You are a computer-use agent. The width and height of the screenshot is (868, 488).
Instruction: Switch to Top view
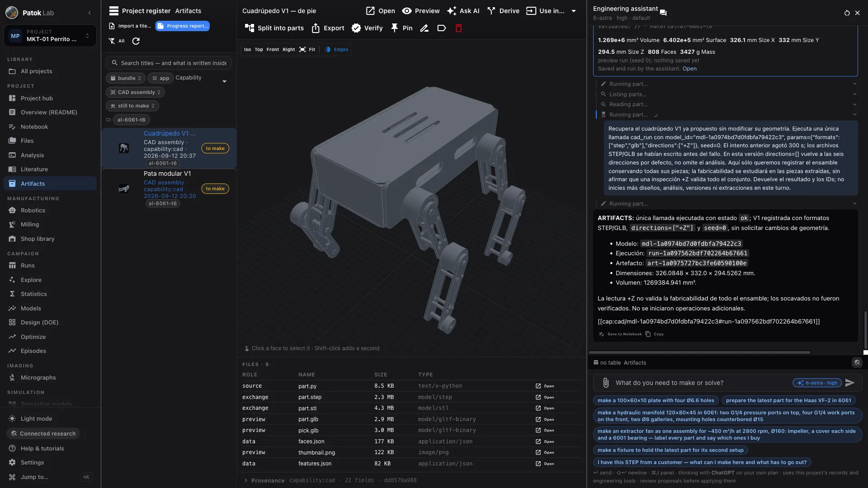pyautogui.click(x=259, y=50)
